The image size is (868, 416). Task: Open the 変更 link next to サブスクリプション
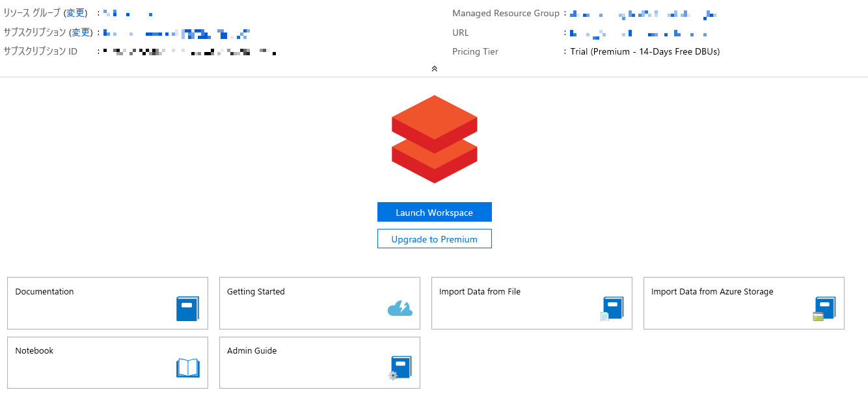point(79,32)
